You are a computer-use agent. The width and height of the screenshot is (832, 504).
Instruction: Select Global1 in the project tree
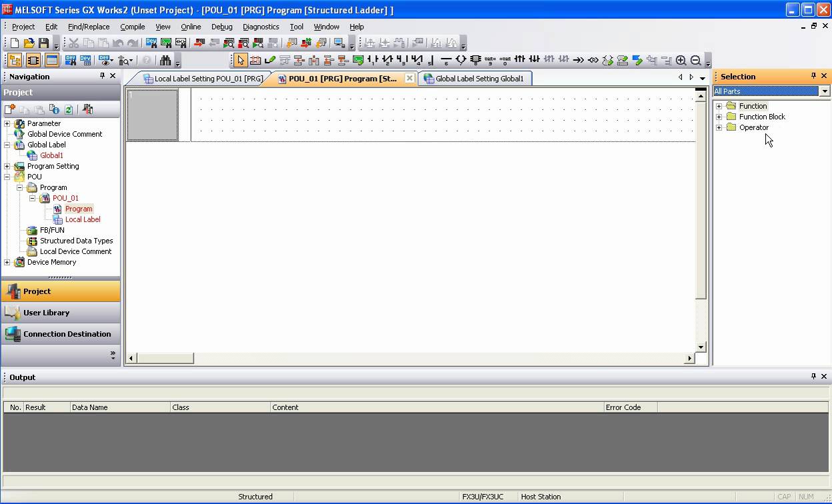coord(51,155)
